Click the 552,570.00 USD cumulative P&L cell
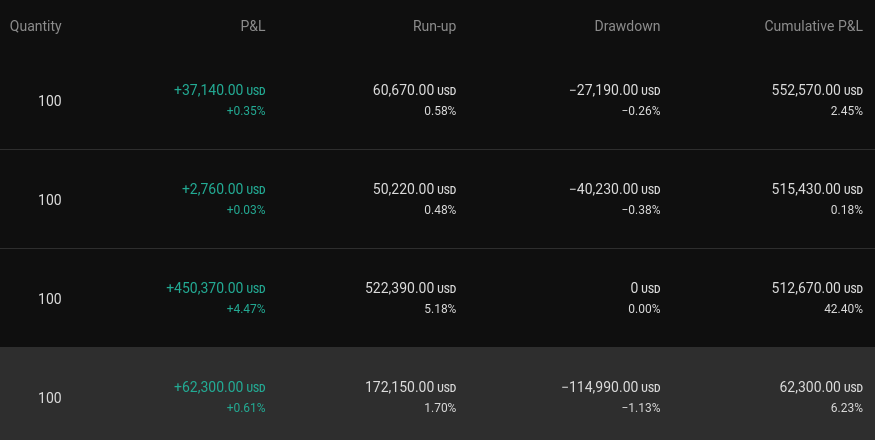 pos(817,90)
